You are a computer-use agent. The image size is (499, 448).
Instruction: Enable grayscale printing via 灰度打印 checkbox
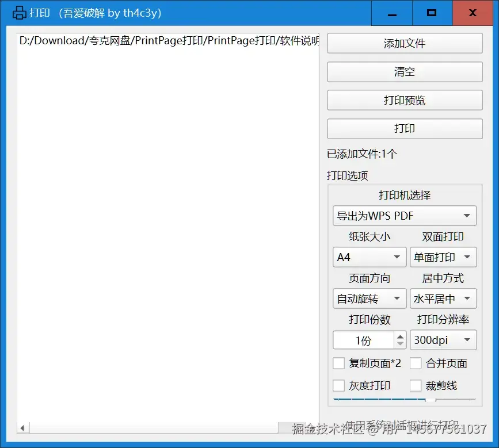pos(338,385)
